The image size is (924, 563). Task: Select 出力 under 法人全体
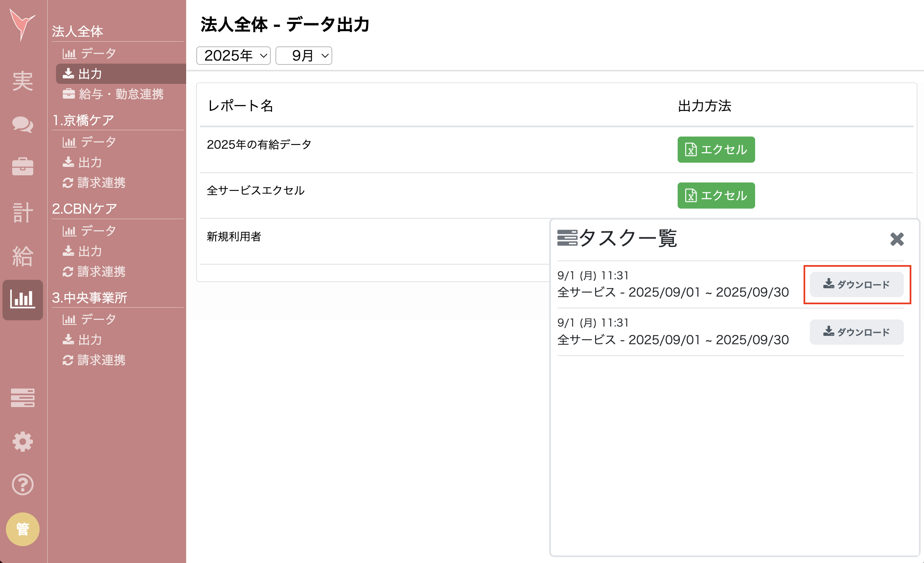89,74
